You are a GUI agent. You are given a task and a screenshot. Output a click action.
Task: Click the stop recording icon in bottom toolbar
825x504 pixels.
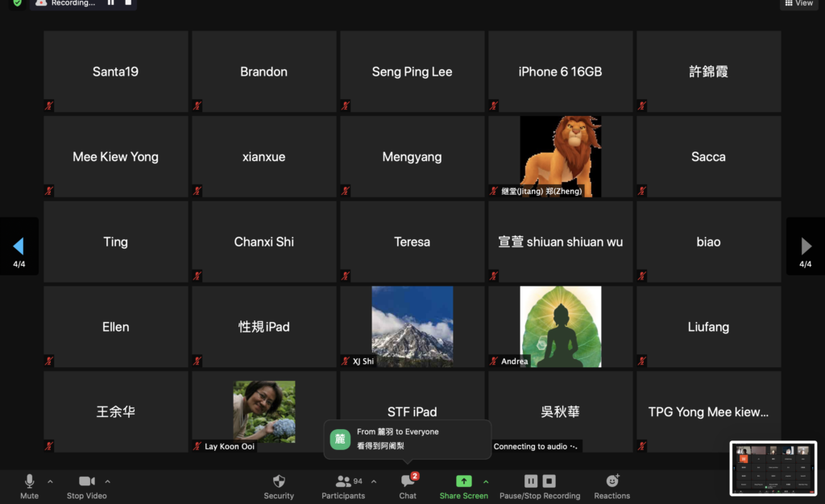[x=549, y=481]
